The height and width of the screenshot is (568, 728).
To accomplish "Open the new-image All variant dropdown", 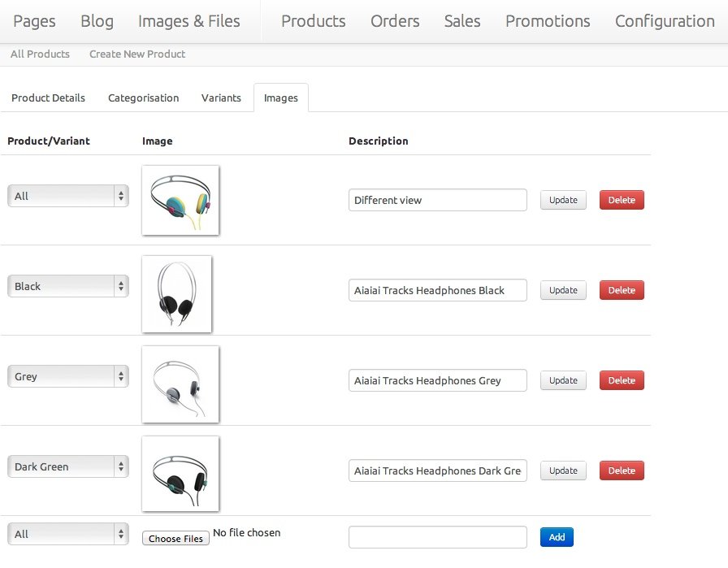I will point(67,534).
